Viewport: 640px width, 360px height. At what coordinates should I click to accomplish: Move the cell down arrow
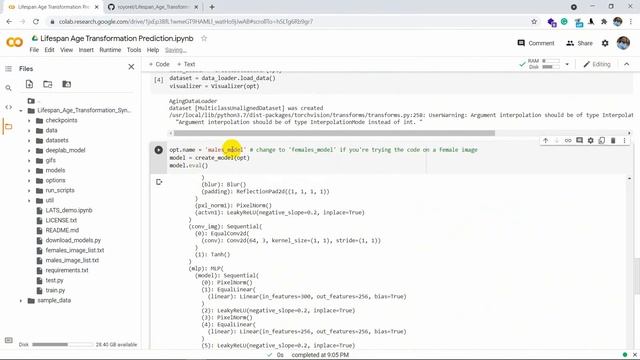557,140
